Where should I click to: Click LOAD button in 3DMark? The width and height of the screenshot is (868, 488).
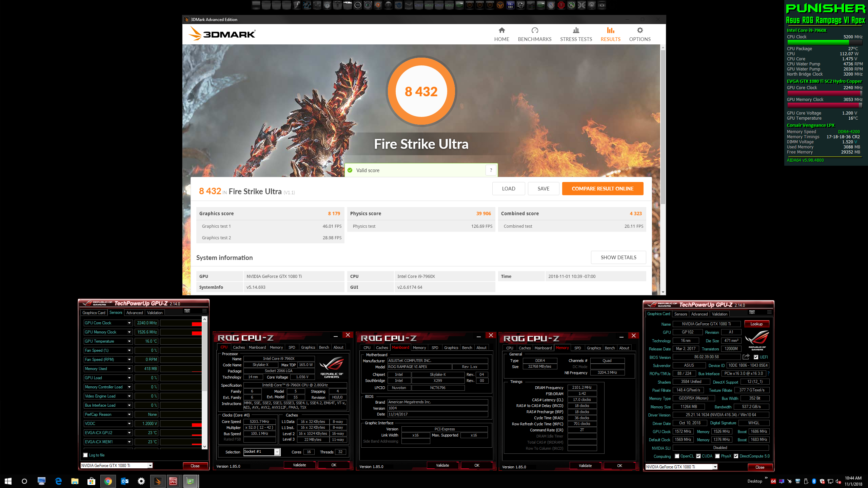pos(509,189)
